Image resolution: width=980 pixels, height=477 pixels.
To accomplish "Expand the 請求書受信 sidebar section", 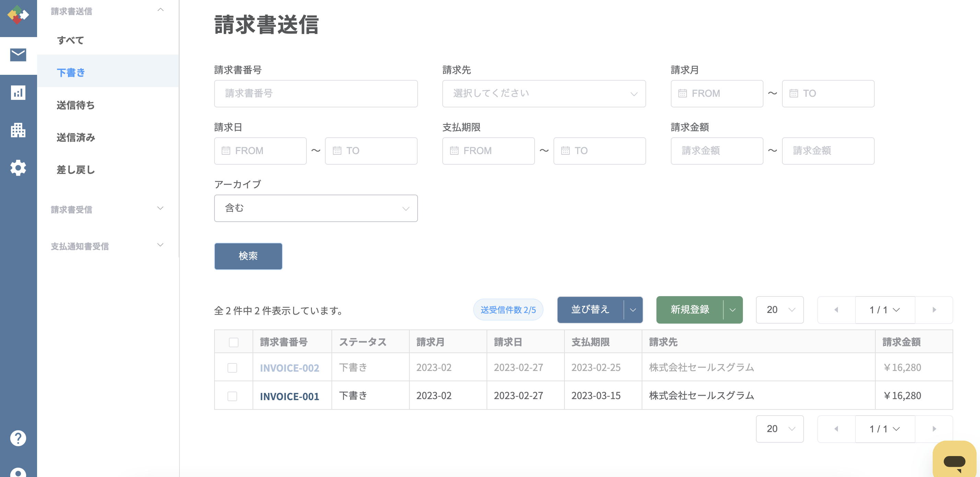I will [161, 208].
